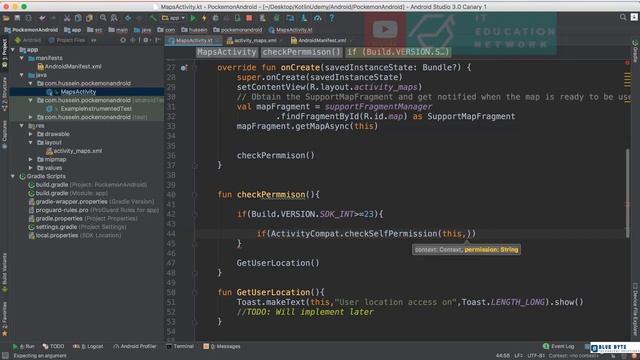
Task: Click the Synchronize toolbar icon
Action: 29,18
